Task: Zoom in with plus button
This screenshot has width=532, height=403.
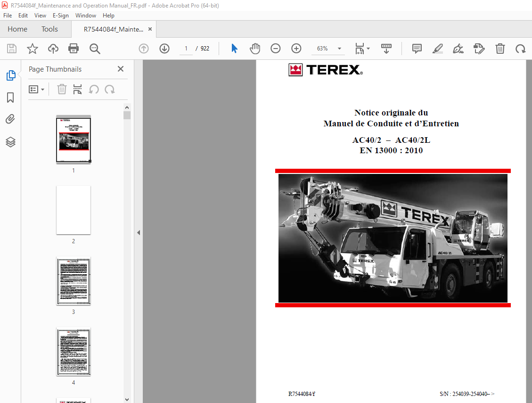Action: pyautogui.click(x=296, y=49)
